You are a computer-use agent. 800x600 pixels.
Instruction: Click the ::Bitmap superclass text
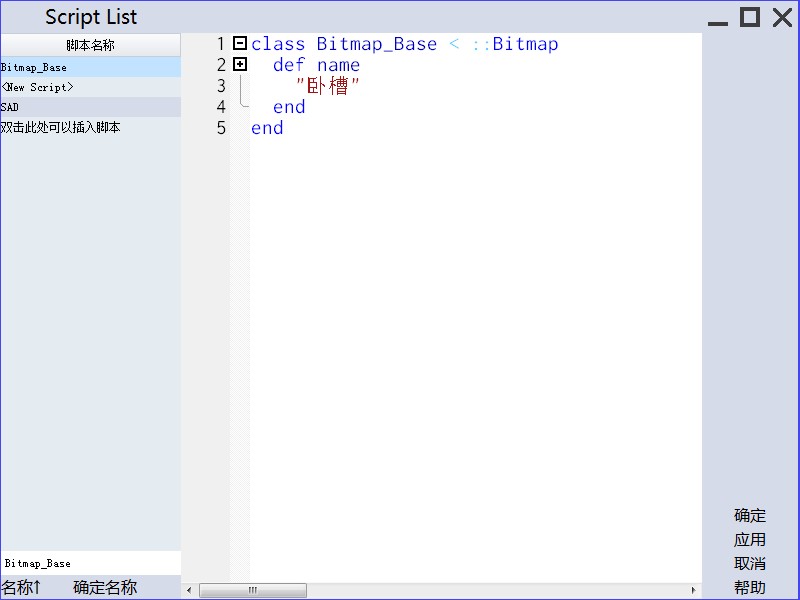coord(515,44)
